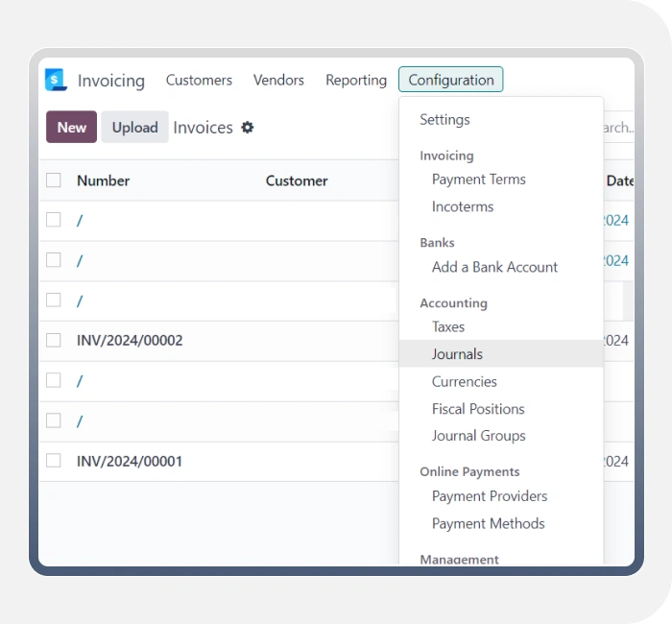Open Currencies under Accounting

(x=465, y=381)
